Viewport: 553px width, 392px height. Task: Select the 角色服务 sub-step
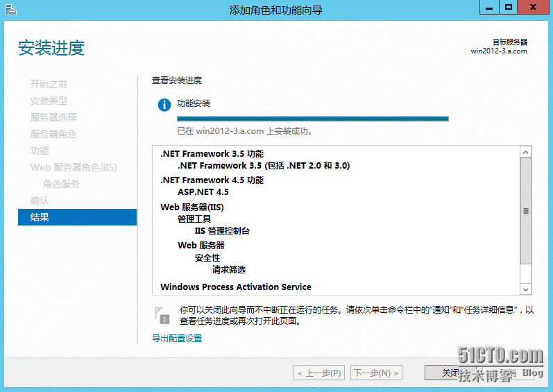pos(61,184)
